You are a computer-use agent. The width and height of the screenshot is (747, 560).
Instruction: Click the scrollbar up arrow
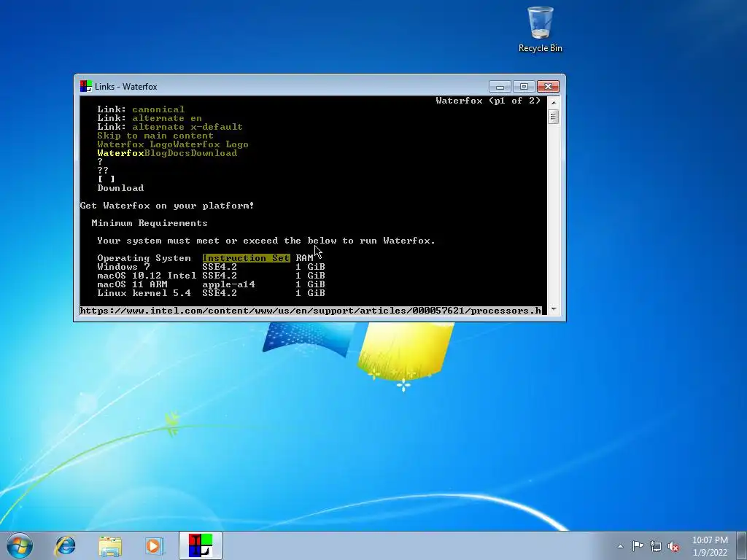pos(553,102)
